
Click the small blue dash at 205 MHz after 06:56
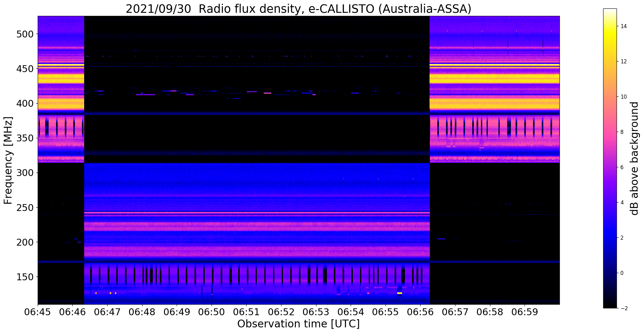[x=441, y=239]
